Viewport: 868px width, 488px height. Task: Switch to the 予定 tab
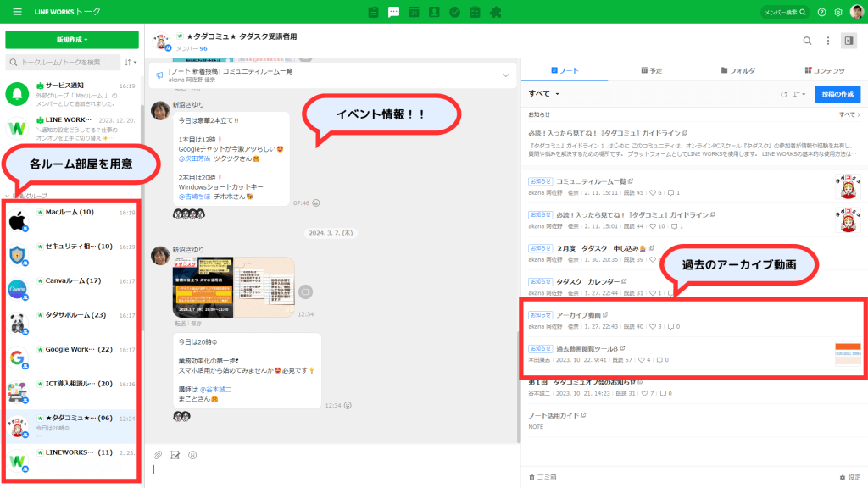[651, 70]
